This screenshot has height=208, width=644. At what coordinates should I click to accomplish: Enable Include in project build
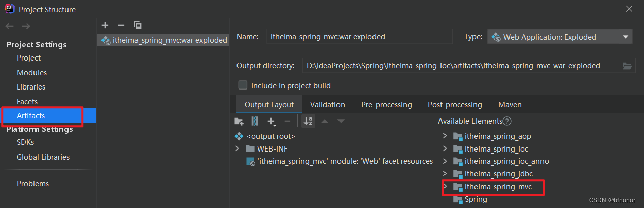pyautogui.click(x=243, y=85)
